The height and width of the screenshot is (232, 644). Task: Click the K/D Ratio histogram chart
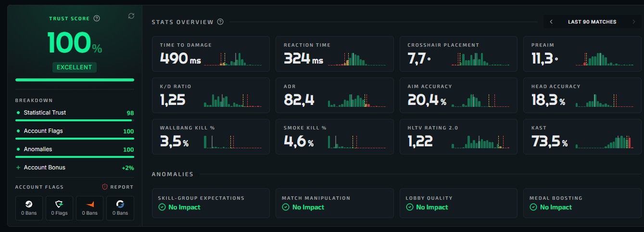[x=233, y=100]
